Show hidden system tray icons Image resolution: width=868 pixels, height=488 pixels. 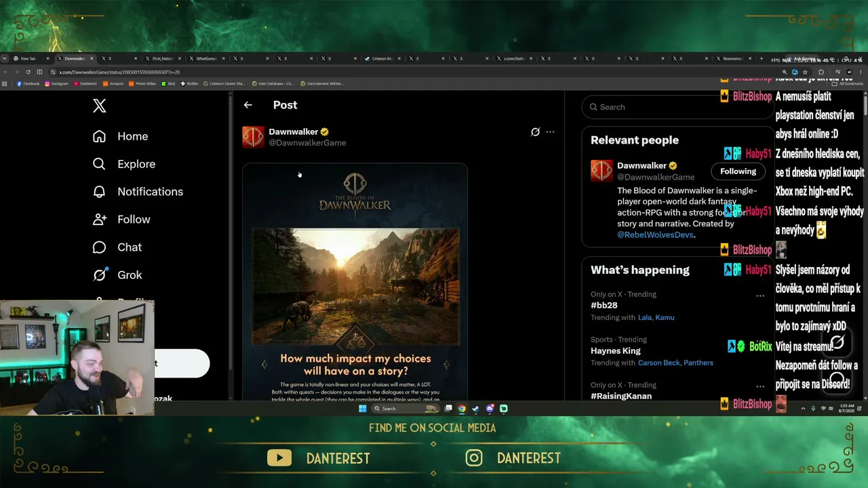tap(804, 409)
